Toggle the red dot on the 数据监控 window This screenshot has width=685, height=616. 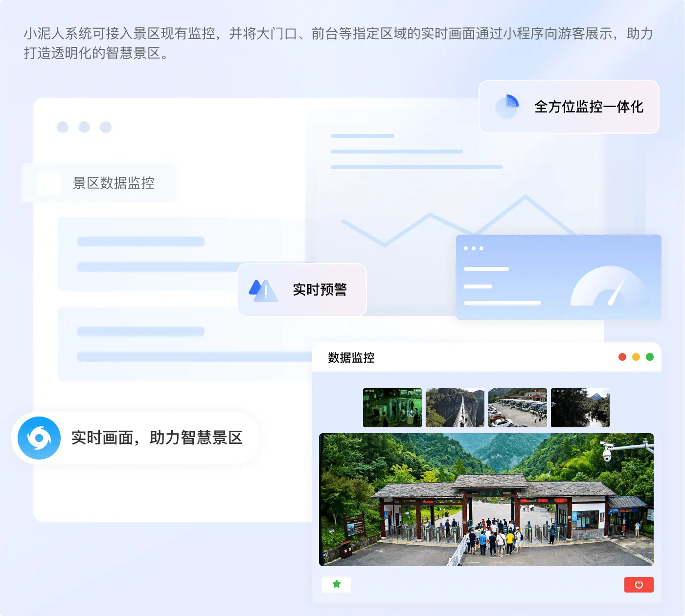point(622,357)
